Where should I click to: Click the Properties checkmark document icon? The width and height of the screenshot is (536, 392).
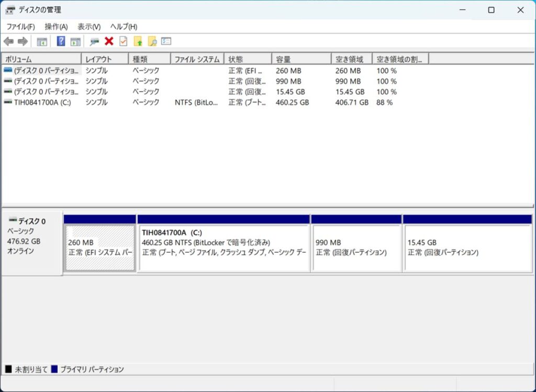(x=124, y=41)
